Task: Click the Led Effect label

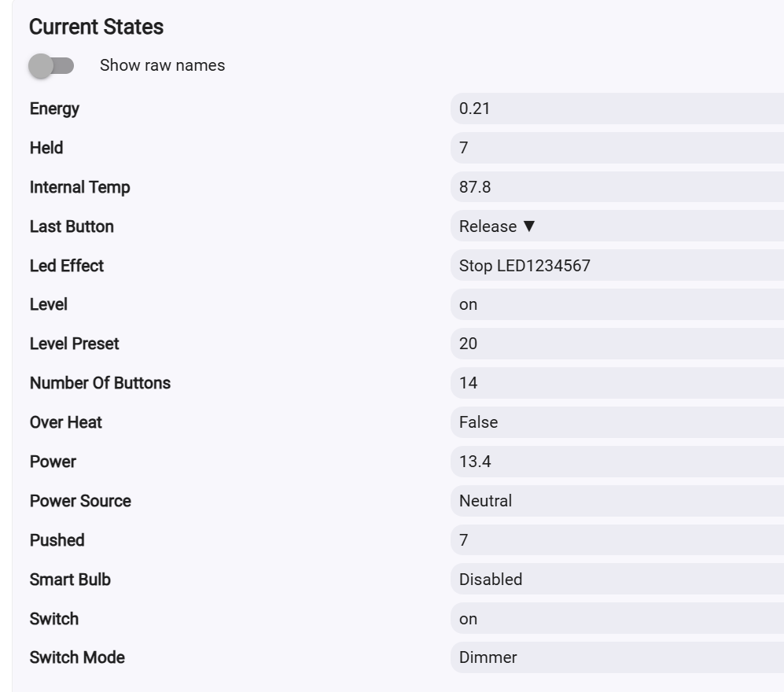Action: (x=67, y=266)
